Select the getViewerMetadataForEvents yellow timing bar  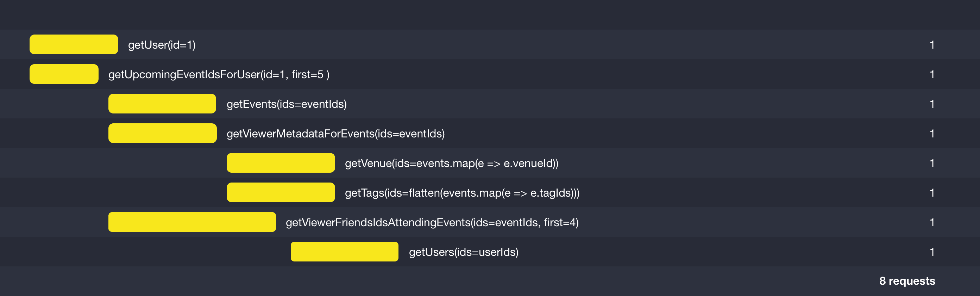coord(162,133)
